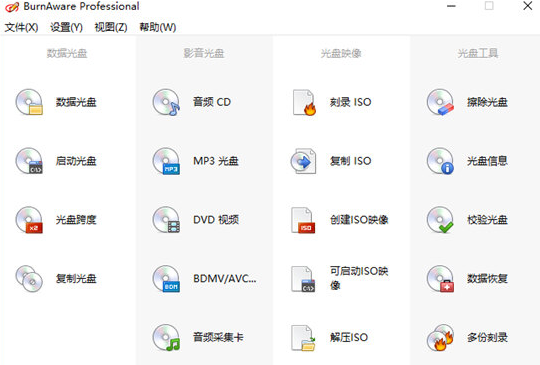Viewport: 540px width, 365px height.
Task: Click the BDMV/AVC... text label
Action: [225, 279]
